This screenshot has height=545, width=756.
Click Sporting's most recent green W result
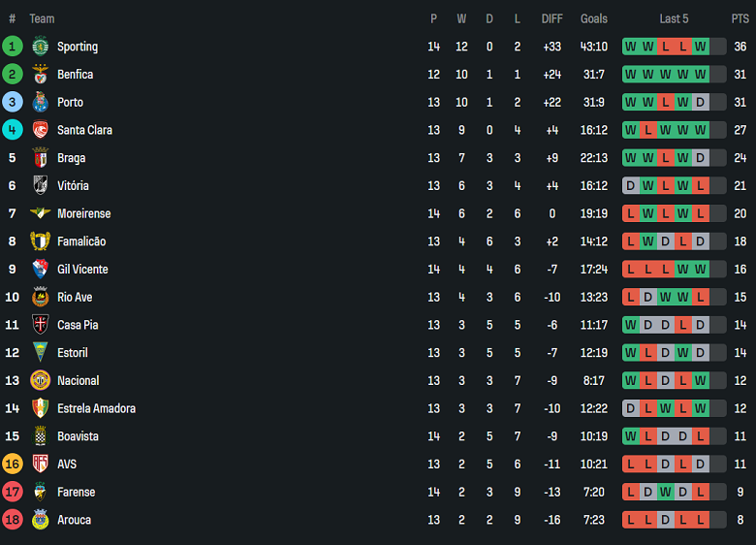(x=701, y=47)
